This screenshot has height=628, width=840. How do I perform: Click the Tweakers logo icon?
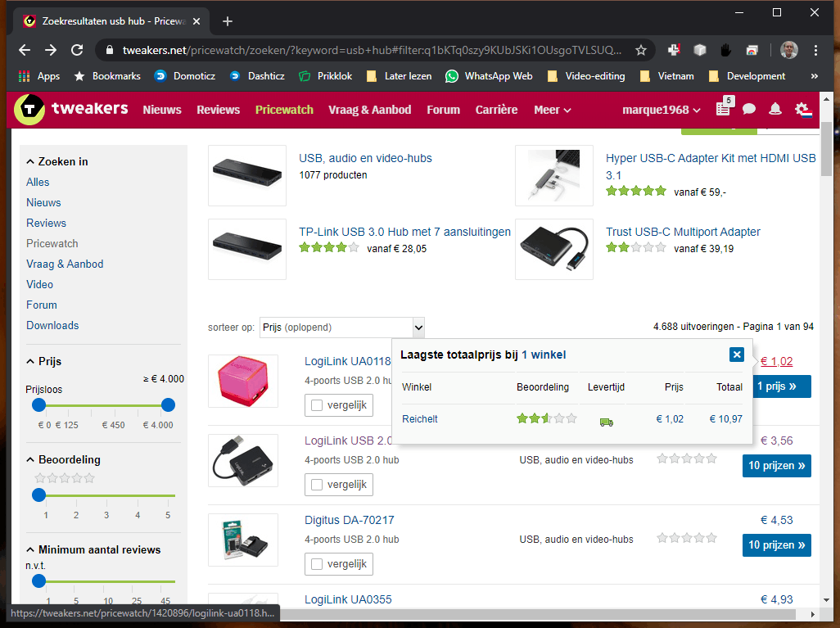pos(29,110)
